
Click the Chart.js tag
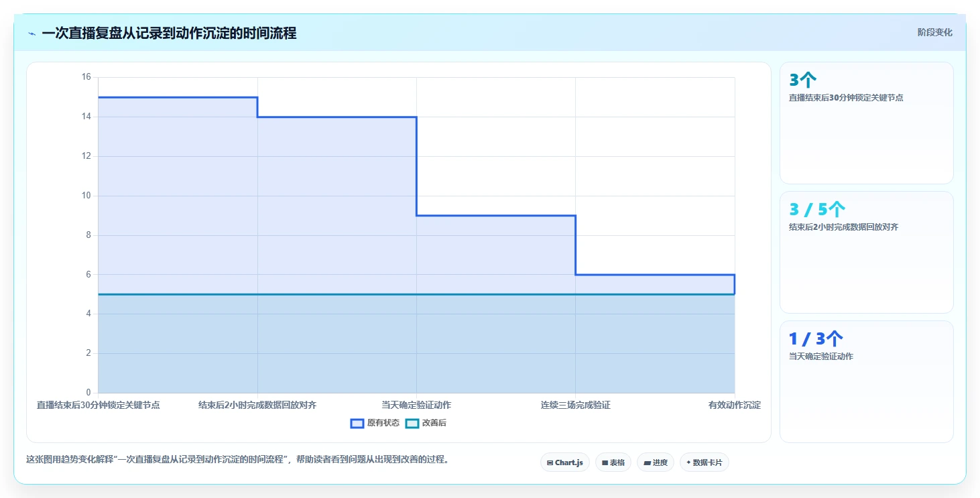coord(565,462)
